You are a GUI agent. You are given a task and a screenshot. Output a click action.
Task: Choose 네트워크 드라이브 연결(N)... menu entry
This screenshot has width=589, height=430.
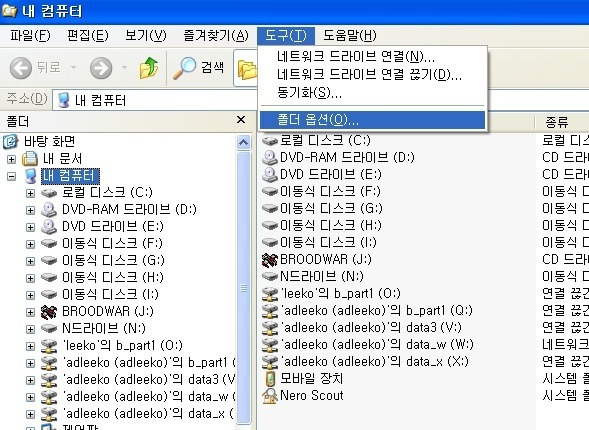tap(372, 57)
